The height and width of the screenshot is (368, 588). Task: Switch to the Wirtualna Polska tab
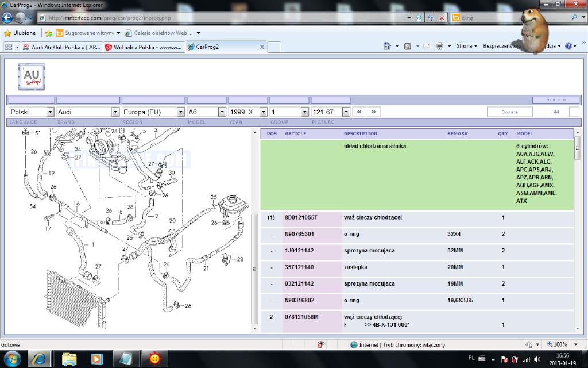pos(144,47)
